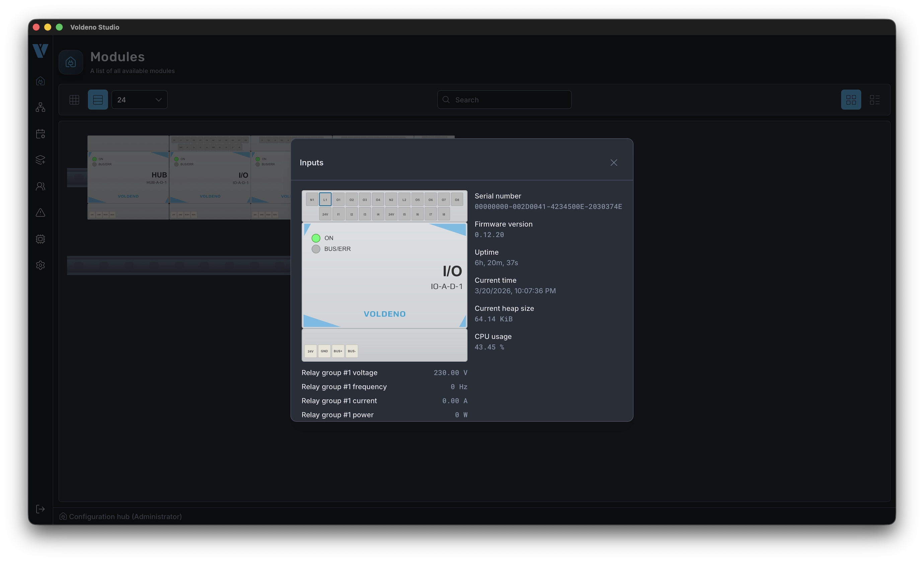Click the search magnifier icon
This screenshot has height=562, width=924.
446,99
